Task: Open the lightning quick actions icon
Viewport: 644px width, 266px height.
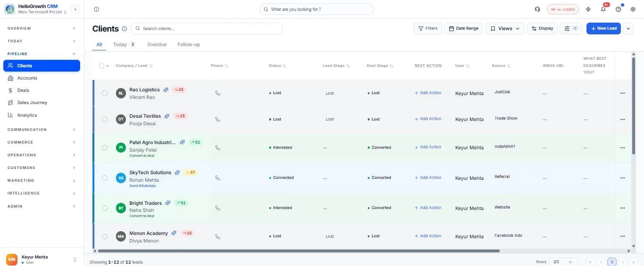Action: [588, 9]
